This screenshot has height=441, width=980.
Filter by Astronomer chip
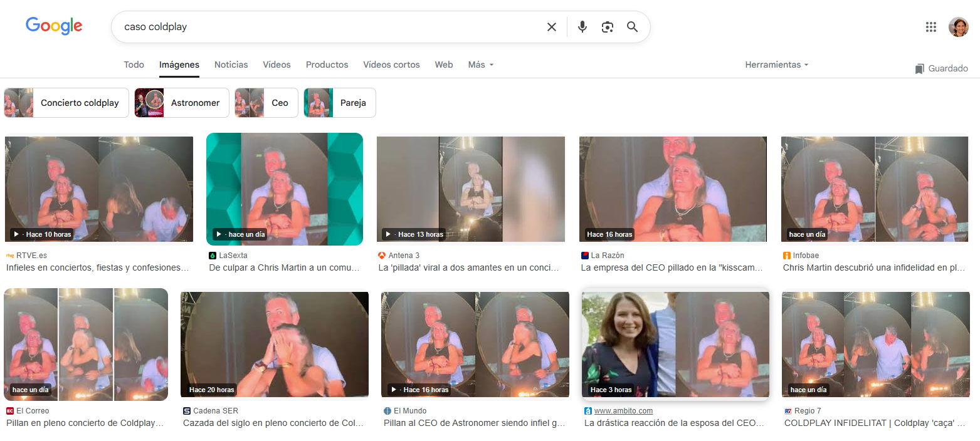[x=182, y=103]
